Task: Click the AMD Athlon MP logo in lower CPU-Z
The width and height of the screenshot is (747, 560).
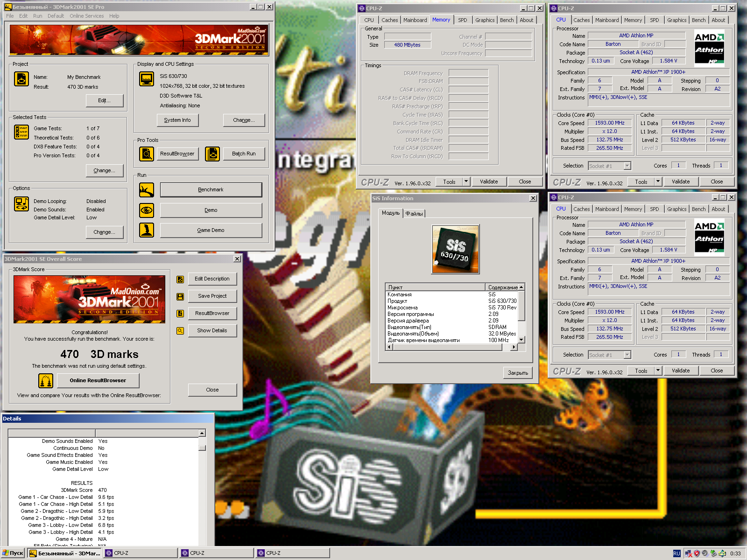Action: point(709,238)
